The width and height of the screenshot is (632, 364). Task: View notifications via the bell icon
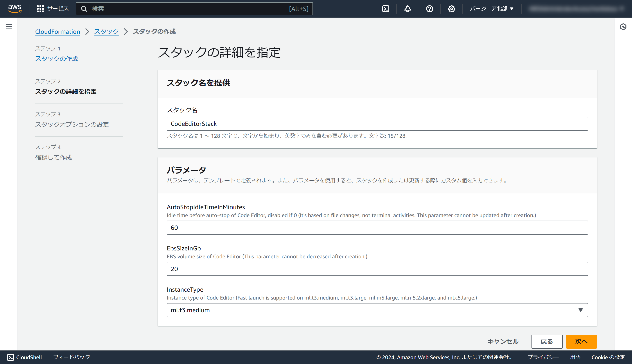(x=407, y=9)
